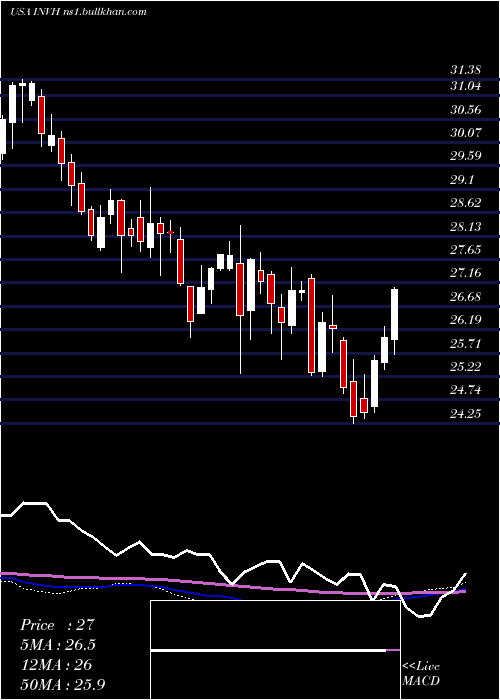This screenshot has width=500, height=700.
Task: Click the 25.71 price axis label
Action: click(x=465, y=343)
